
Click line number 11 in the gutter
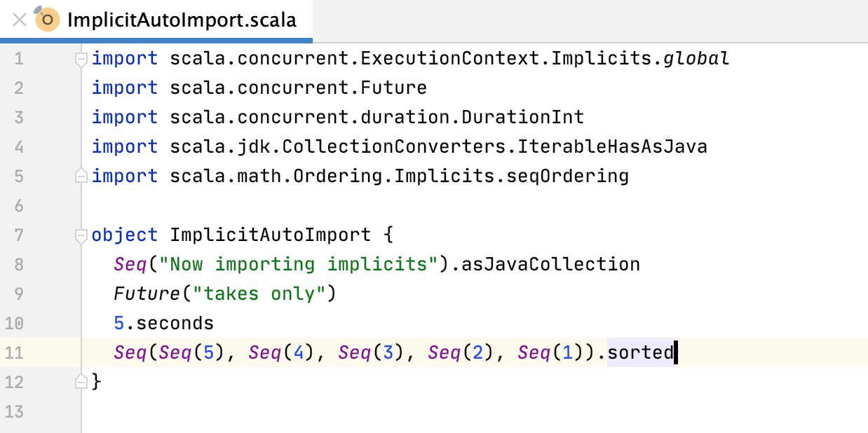[x=20, y=352]
